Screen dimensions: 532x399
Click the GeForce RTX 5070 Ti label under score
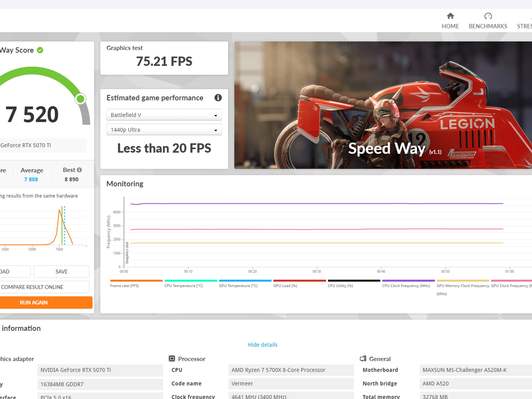(25, 145)
